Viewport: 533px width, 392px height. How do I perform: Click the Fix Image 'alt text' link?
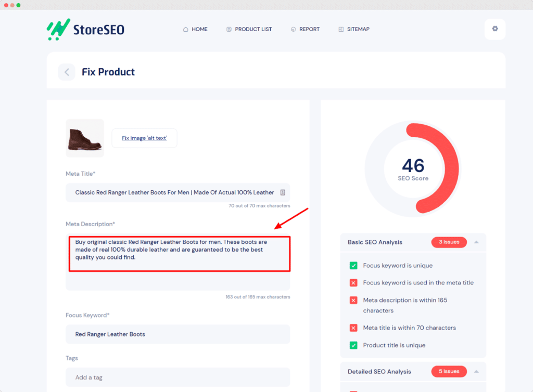(144, 138)
